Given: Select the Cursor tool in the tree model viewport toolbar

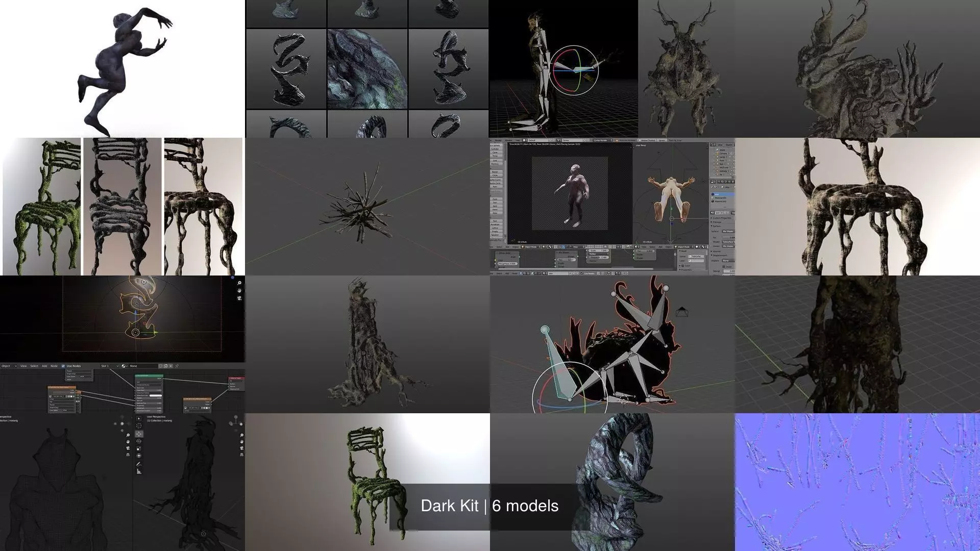Looking at the screenshot, I should tap(139, 425).
